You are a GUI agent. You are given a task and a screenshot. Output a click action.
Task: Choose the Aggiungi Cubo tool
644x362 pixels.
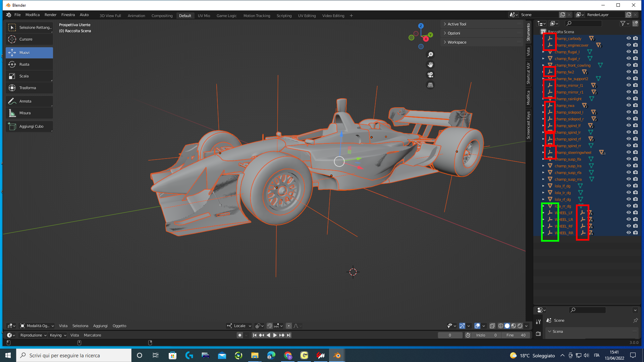tap(29, 126)
